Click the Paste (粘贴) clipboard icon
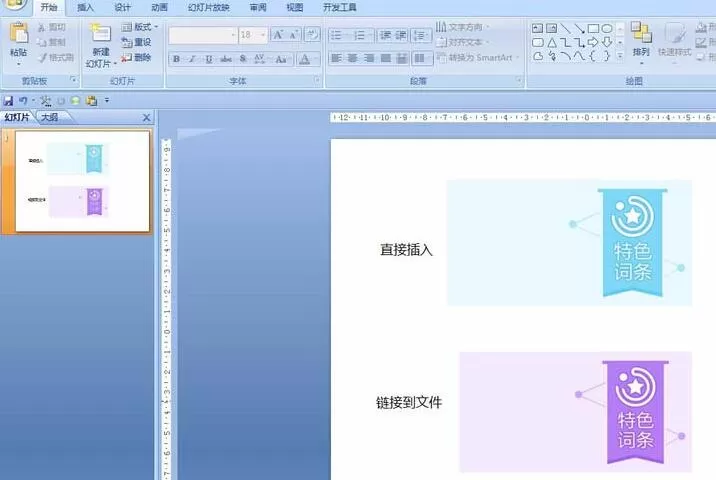Screen dimensions: 716x480 19,33
